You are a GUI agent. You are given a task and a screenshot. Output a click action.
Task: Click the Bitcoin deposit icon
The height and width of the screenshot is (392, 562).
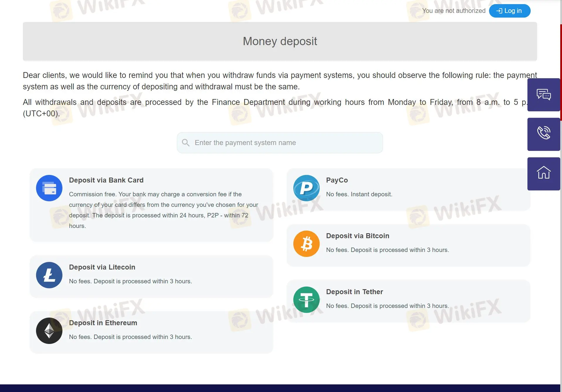point(306,243)
